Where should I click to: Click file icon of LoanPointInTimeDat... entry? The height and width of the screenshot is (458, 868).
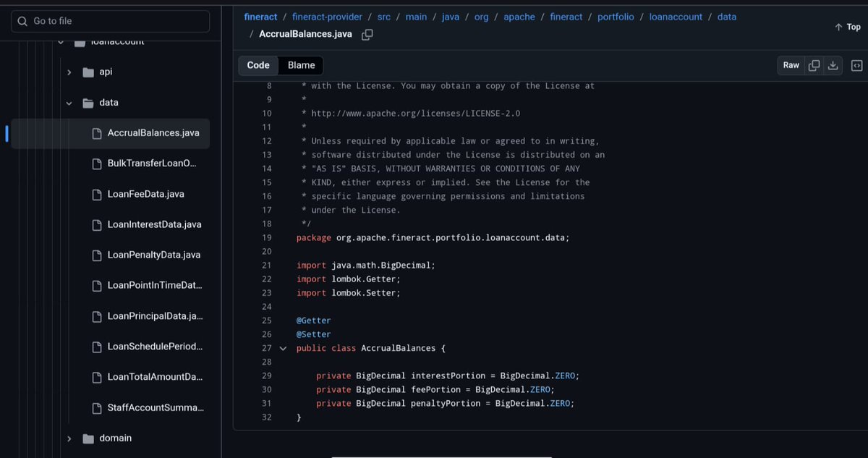point(97,286)
